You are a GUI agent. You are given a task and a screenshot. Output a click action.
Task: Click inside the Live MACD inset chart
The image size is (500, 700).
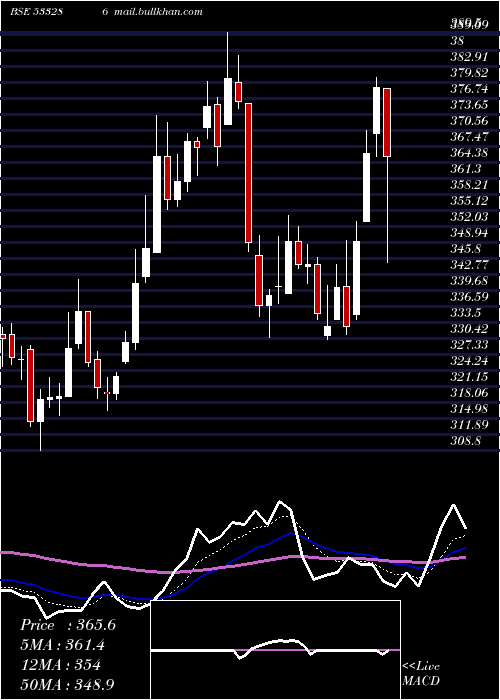(x=275, y=650)
